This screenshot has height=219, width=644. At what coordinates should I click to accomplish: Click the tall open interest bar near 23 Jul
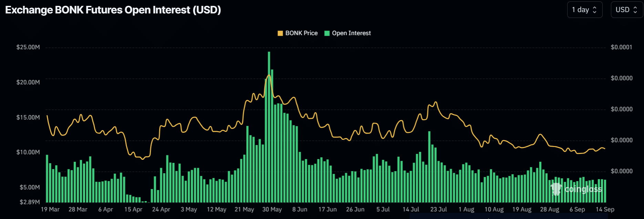pos(429,167)
